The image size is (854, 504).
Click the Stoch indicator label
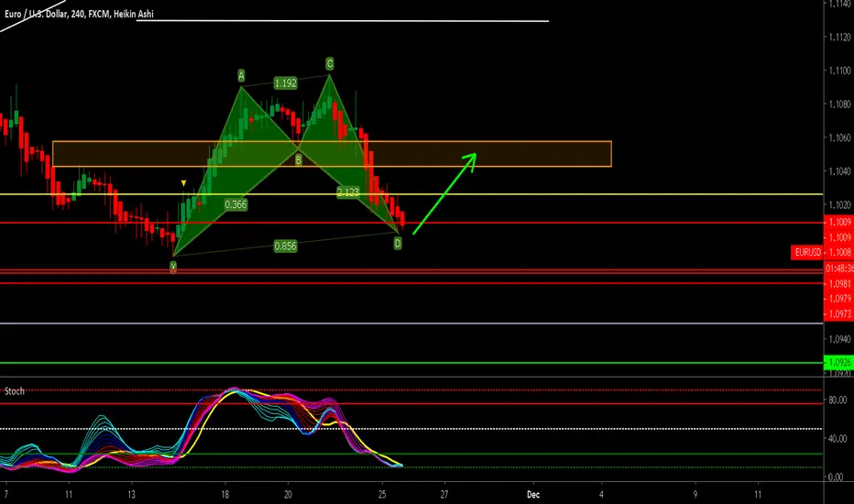click(14, 391)
